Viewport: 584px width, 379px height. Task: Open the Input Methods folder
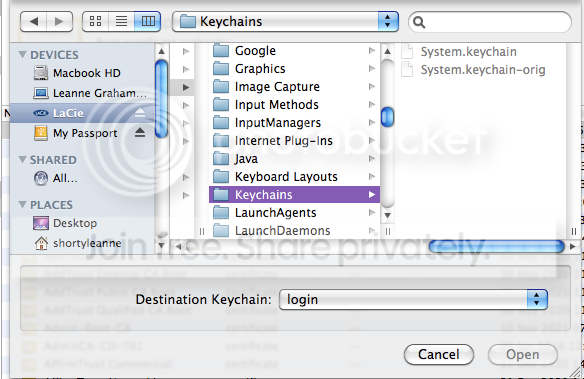pyautogui.click(x=294, y=105)
